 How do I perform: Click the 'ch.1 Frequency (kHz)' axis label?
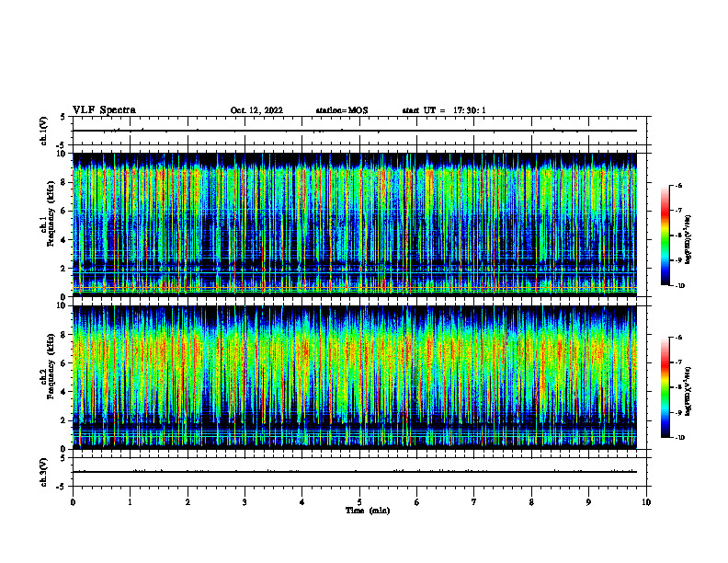tap(48, 213)
